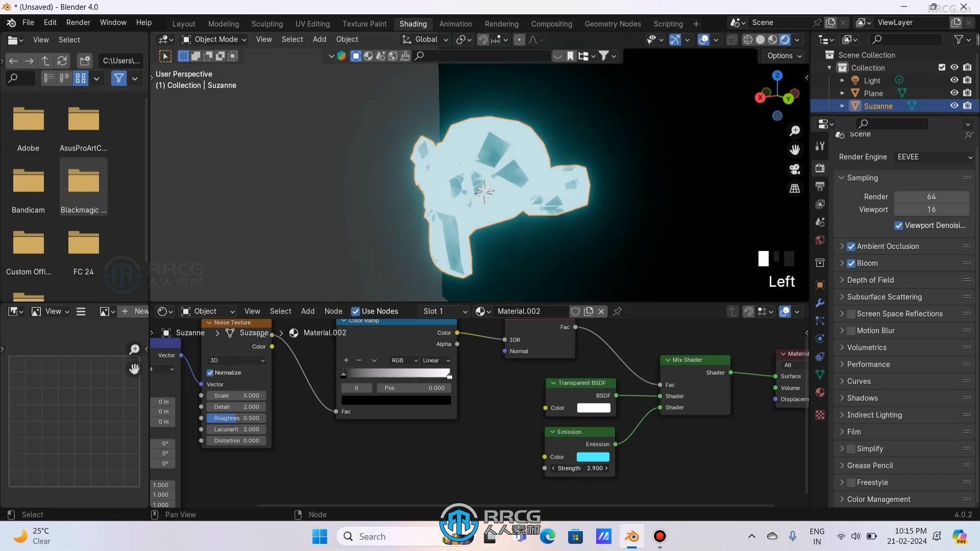Select the Scripting workspace tab
Image resolution: width=980 pixels, height=551 pixels.
pos(668,22)
